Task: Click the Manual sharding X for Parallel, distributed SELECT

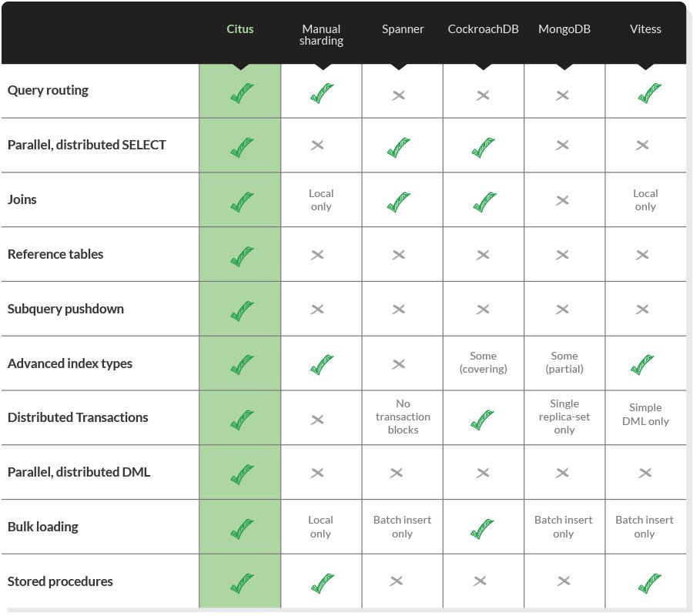Action: click(317, 145)
